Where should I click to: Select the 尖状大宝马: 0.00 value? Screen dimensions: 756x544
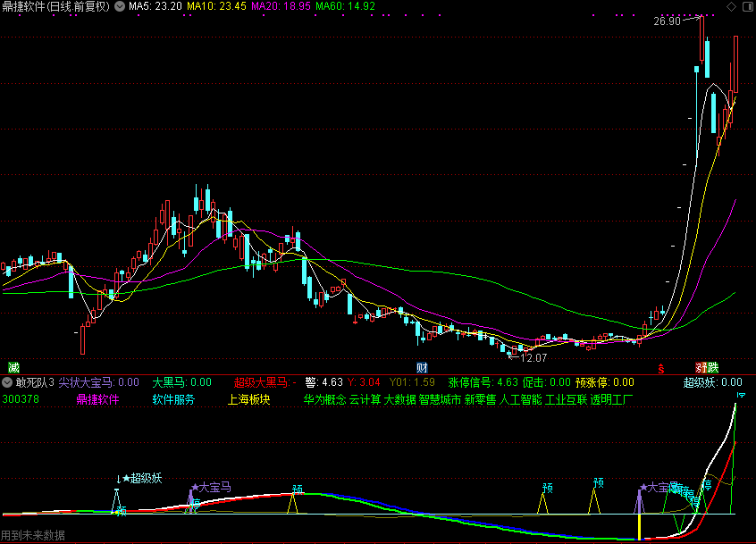[x=99, y=382]
